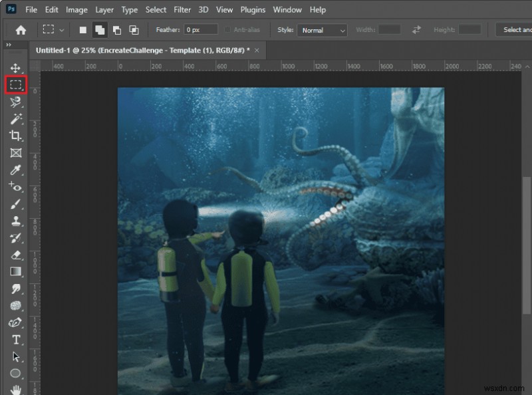The width and height of the screenshot is (532, 395).
Task: Toggle the Anti-alias checkbox
Action: point(227,29)
